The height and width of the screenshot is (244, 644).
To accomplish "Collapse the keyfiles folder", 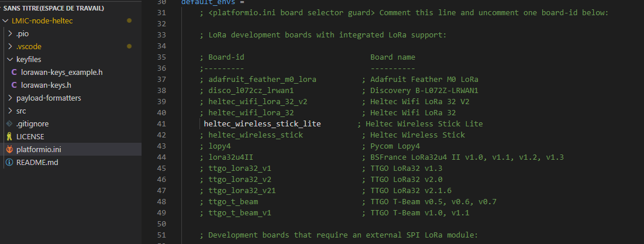I will [11, 59].
